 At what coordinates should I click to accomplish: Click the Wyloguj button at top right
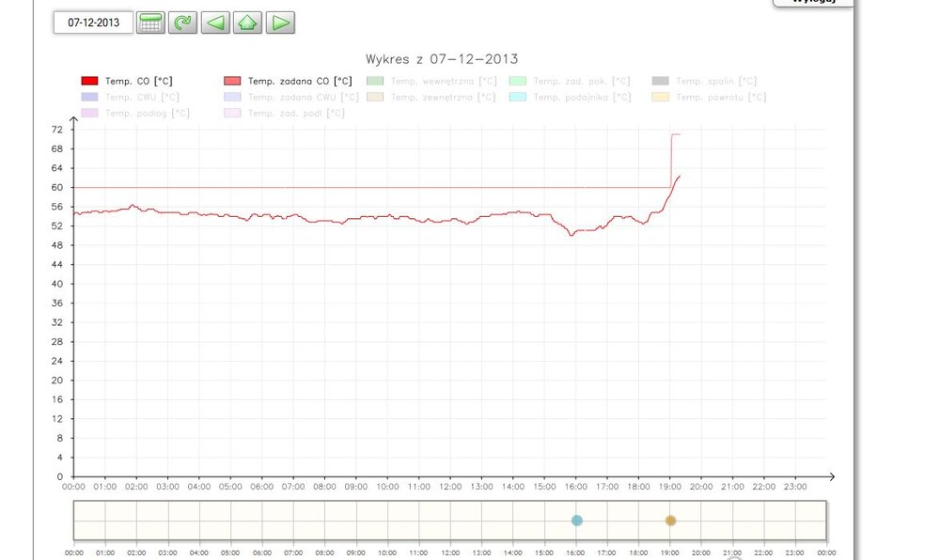point(812,3)
